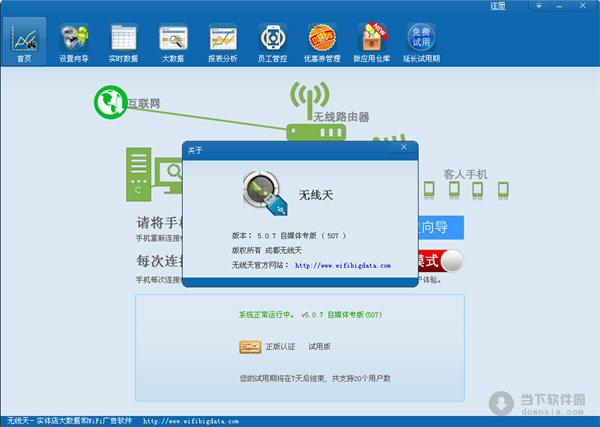Open the 微应用仓库 app store

point(372,42)
